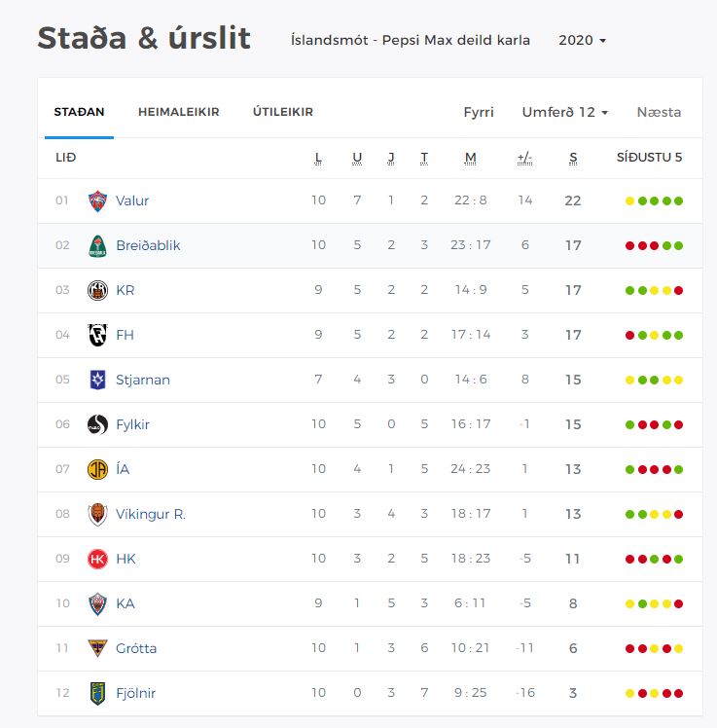Open the Víkingur R. team link

coord(150,514)
